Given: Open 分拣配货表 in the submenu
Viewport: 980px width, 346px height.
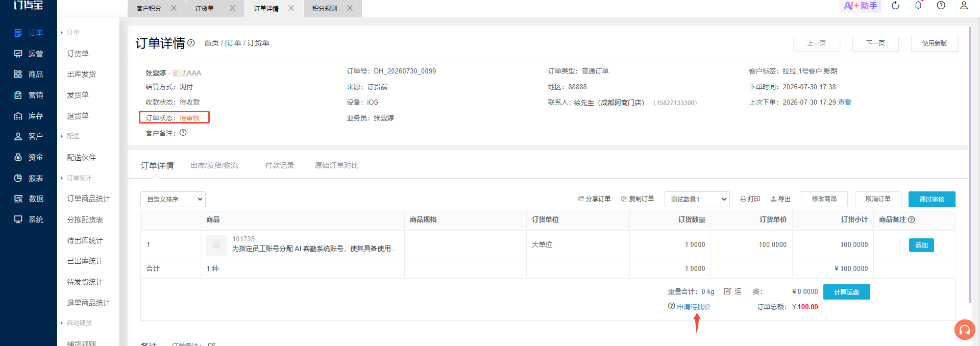Looking at the screenshot, I should (85, 219).
